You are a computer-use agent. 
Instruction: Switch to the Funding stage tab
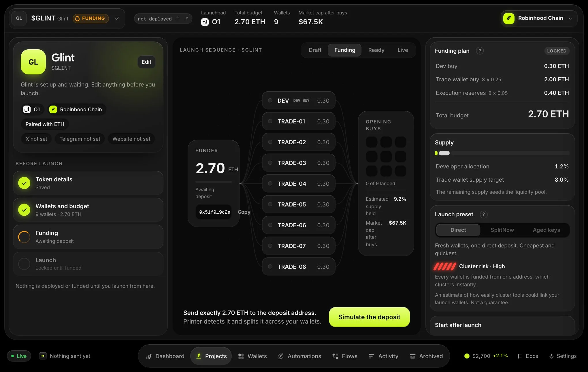(x=345, y=50)
